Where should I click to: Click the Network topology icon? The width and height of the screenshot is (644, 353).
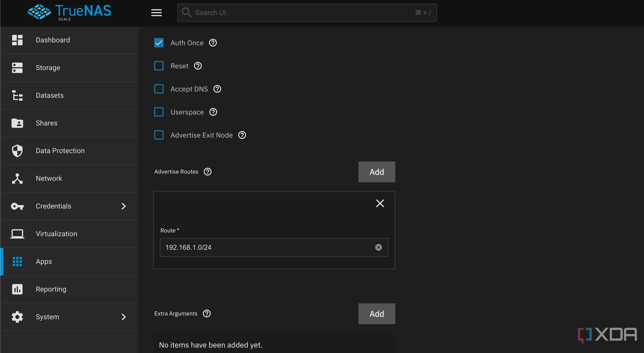(17, 179)
